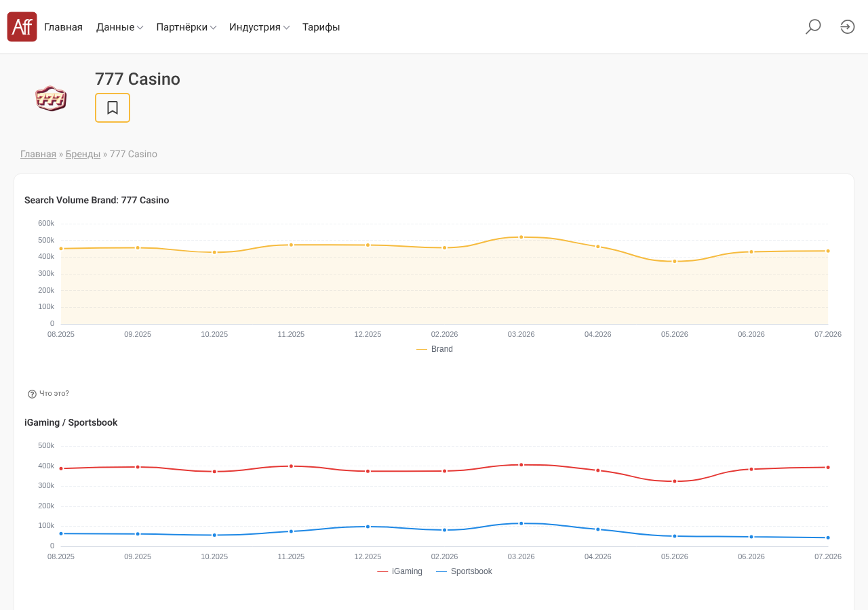Click the Aff site logo
Screen dimensions: 868x610
coord(22,27)
